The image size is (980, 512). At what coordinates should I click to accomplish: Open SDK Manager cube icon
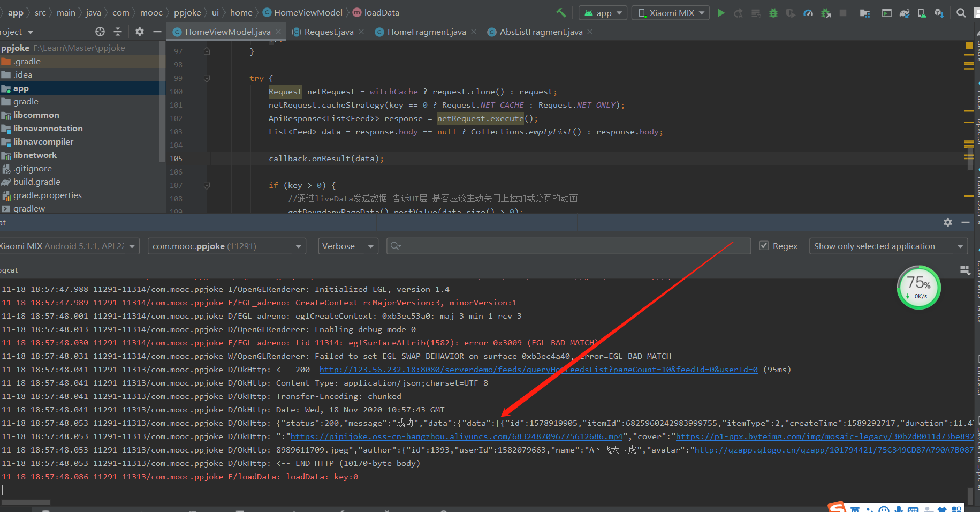tap(939, 13)
